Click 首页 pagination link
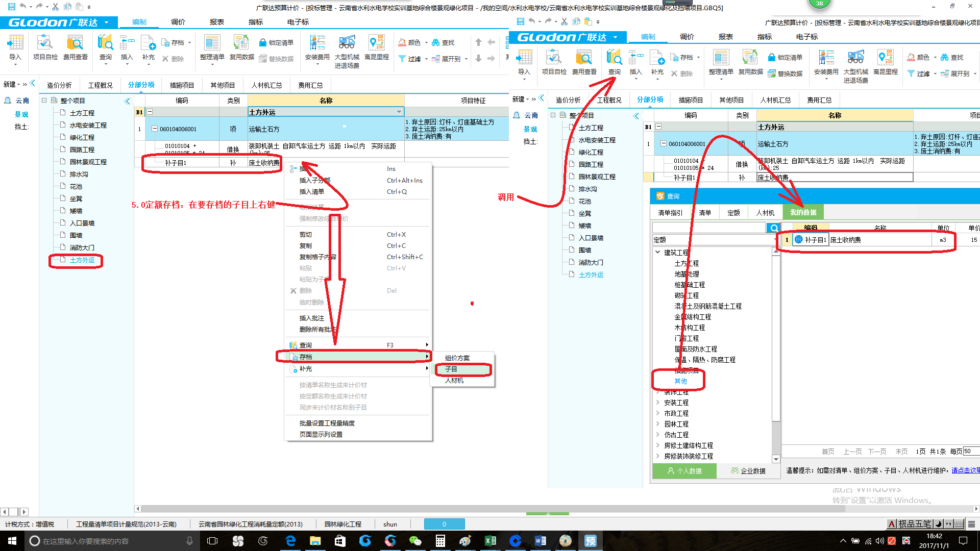Screen dimensions: 980x551 tap(828, 451)
